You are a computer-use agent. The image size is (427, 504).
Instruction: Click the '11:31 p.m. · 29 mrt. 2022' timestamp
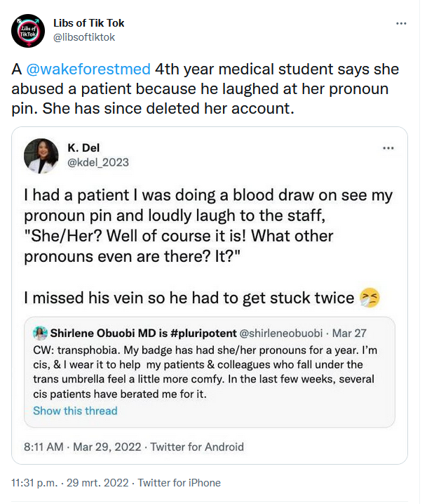(69, 483)
